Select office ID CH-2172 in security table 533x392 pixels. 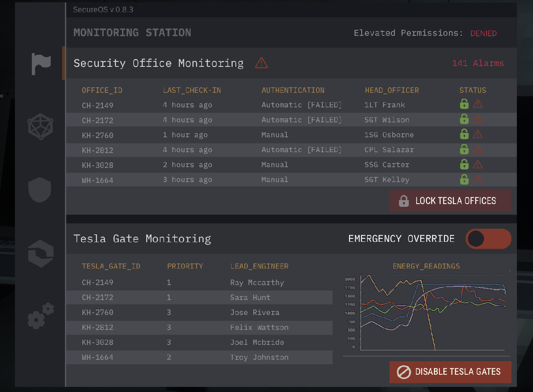tap(97, 120)
